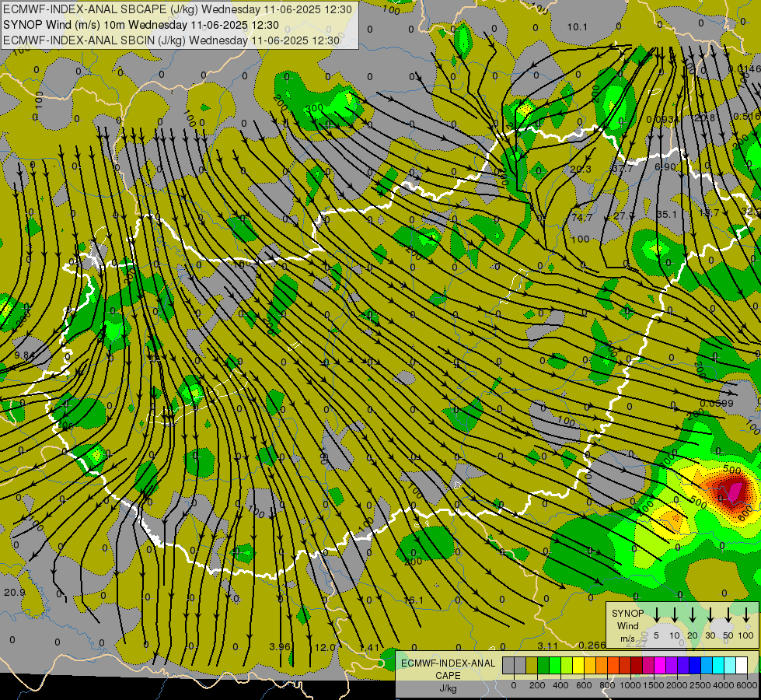Click the 9.84 value near left edge
Viewport: 761px width, 700px height.
[24, 355]
